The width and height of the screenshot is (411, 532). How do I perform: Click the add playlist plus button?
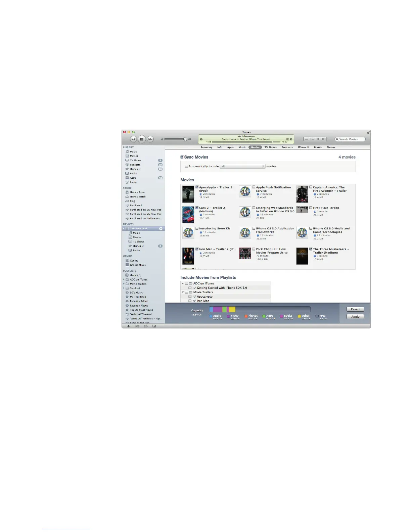[128, 326]
